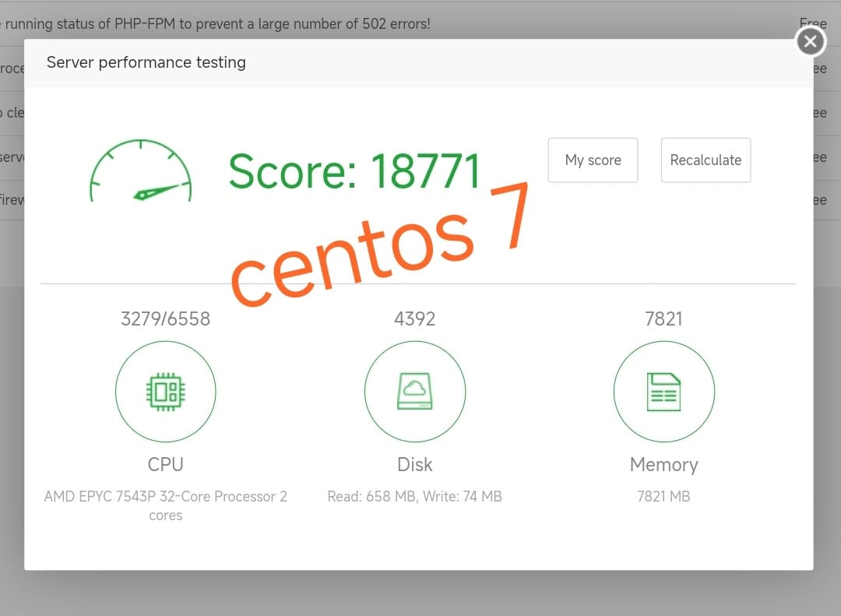This screenshot has width=841, height=616.
Task: Click the 7821 score above the Memory icon
Action: [664, 319]
